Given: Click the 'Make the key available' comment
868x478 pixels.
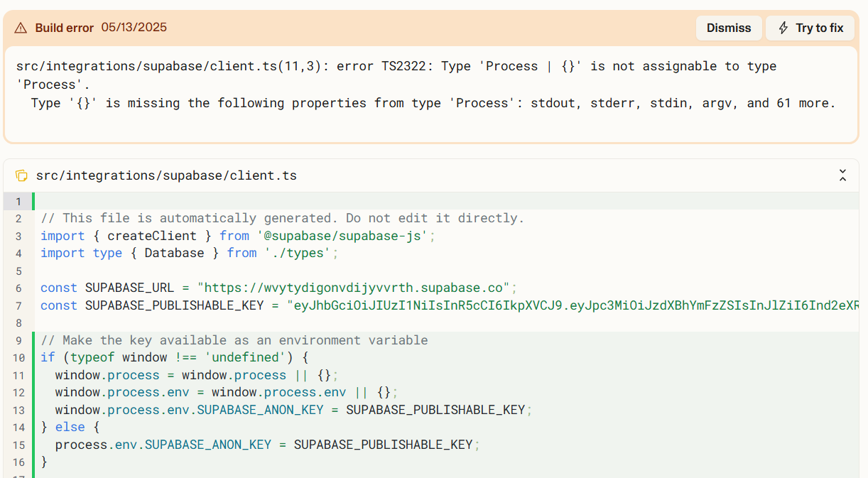Looking at the screenshot, I should click(234, 340).
